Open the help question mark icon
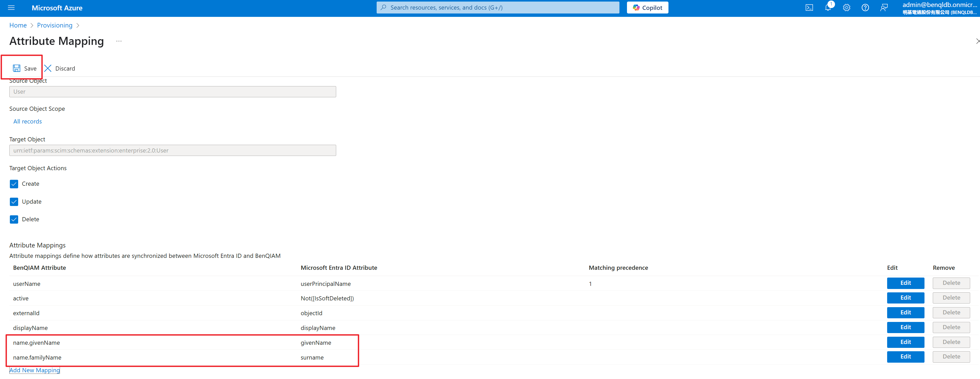The image size is (980, 379). coord(865,8)
